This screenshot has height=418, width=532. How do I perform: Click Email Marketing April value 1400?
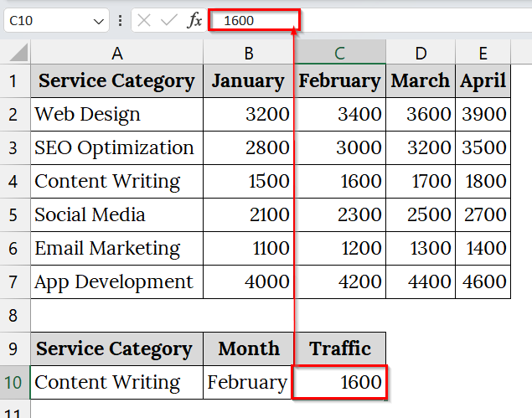pos(483,248)
